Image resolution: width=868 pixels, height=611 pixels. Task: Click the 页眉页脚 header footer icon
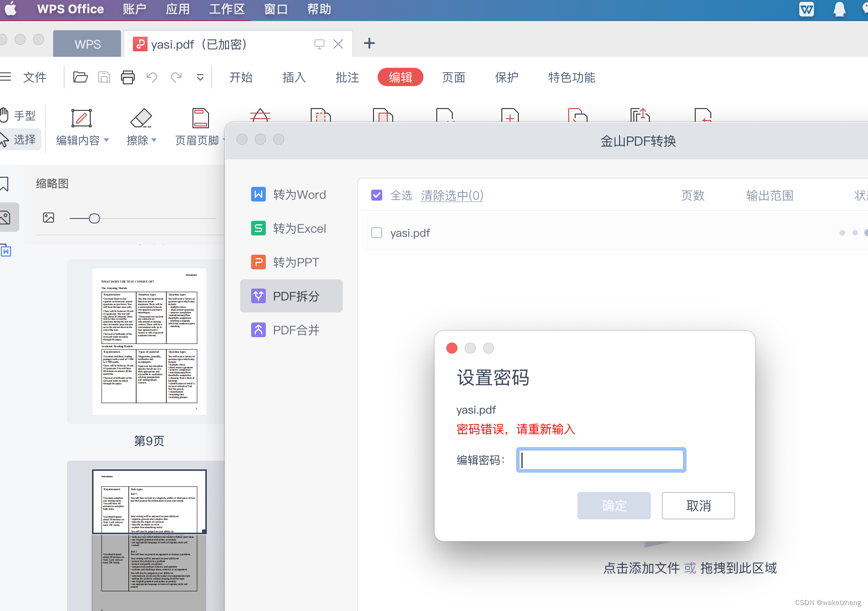[201, 118]
